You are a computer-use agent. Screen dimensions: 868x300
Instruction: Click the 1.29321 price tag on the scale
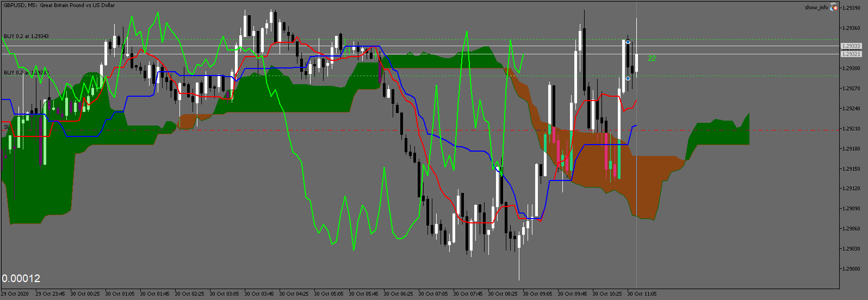[851, 54]
